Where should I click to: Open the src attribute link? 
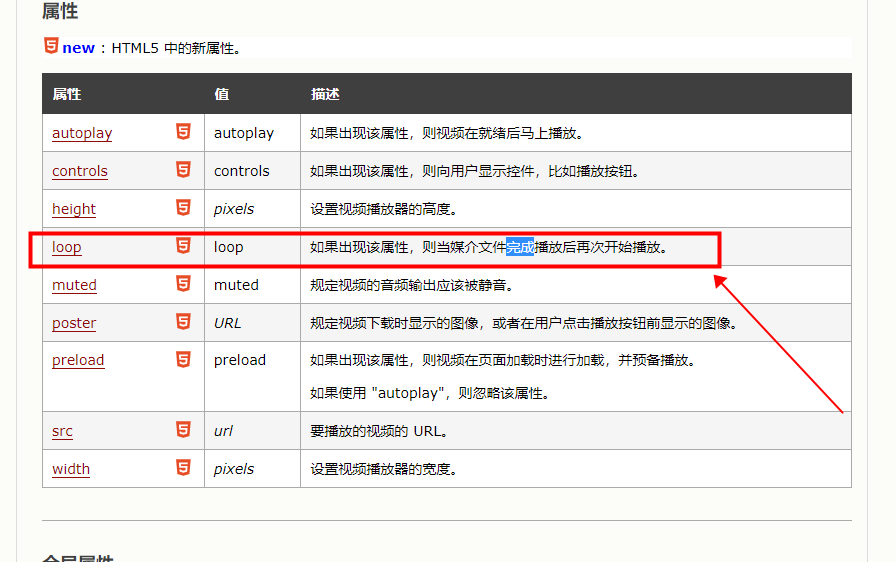[62, 431]
